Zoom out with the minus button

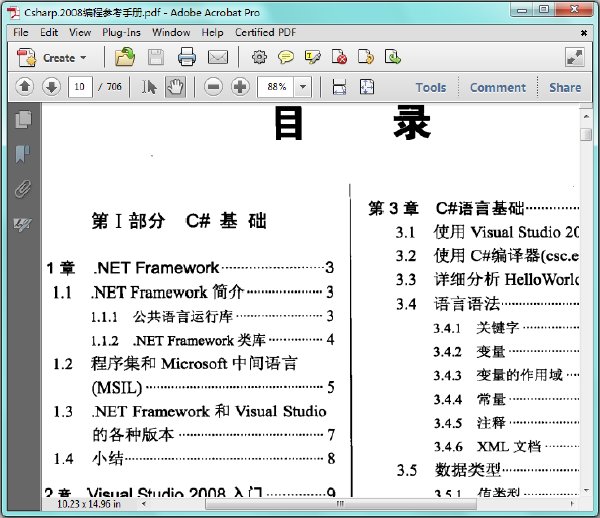tap(213, 87)
